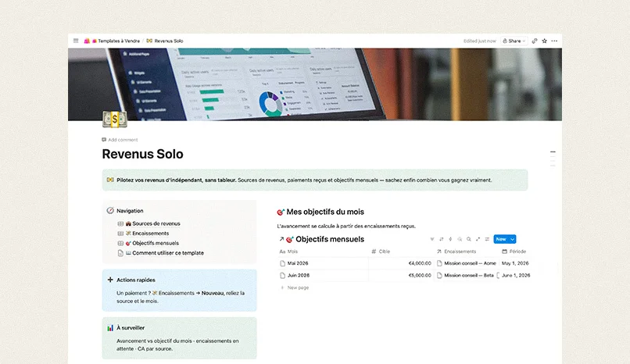Click the Mes objectifs du mois heading

tap(320, 212)
